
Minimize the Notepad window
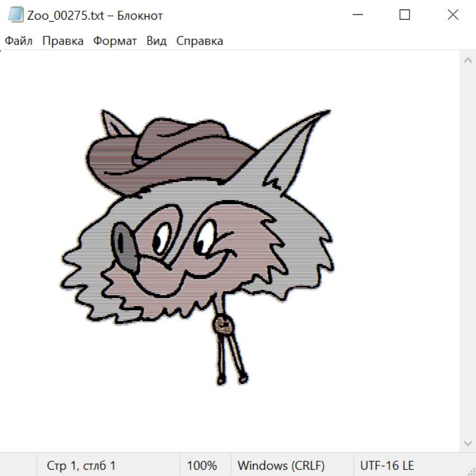point(357,15)
